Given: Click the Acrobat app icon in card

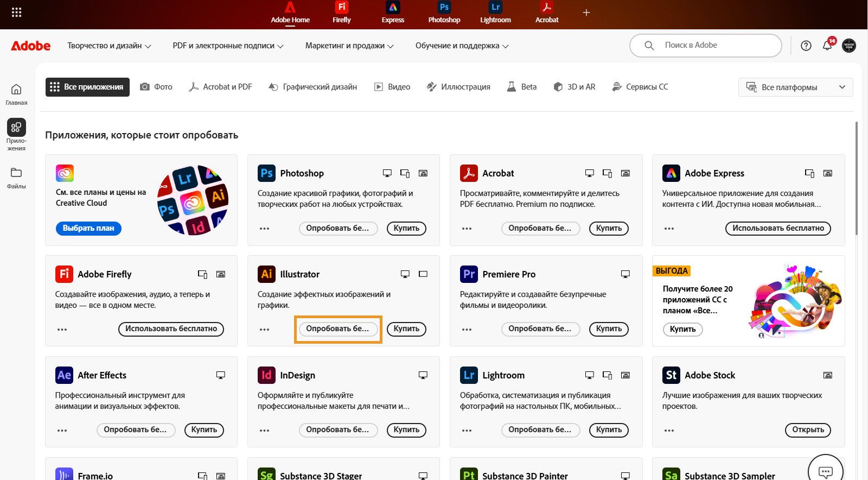Looking at the screenshot, I should click(x=469, y=173).
